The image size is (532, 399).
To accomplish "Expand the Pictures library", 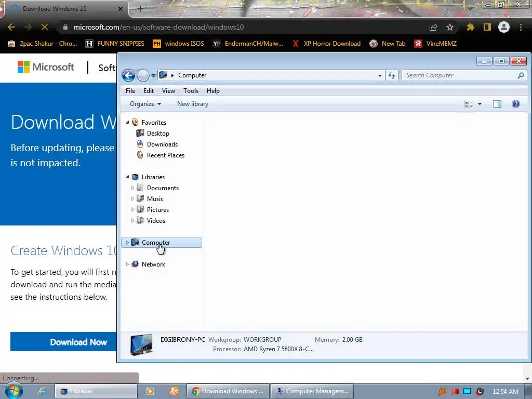I will pos(132,209).
